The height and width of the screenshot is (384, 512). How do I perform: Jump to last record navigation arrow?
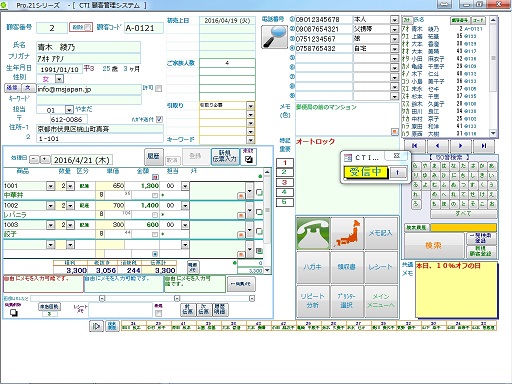[x=484, y=146]
